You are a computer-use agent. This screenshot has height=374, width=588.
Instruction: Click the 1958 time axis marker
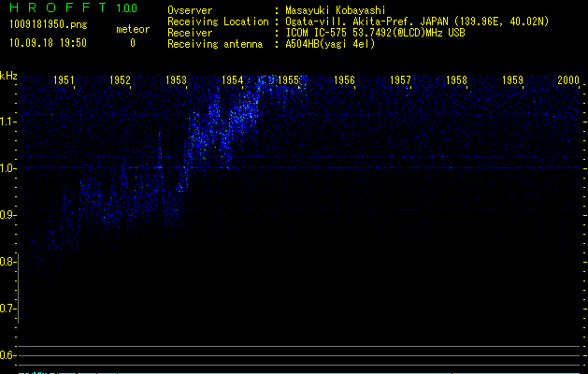[456, 80]
